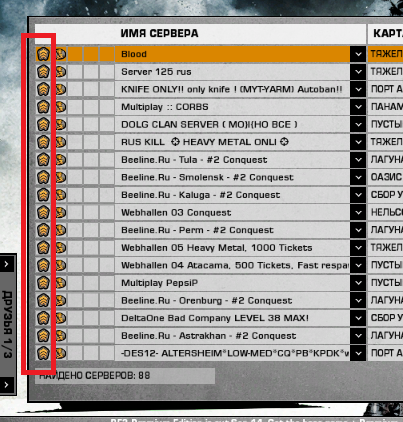Select 'Server 125 rus' name

pyautogui.click(x=156, y=72)
